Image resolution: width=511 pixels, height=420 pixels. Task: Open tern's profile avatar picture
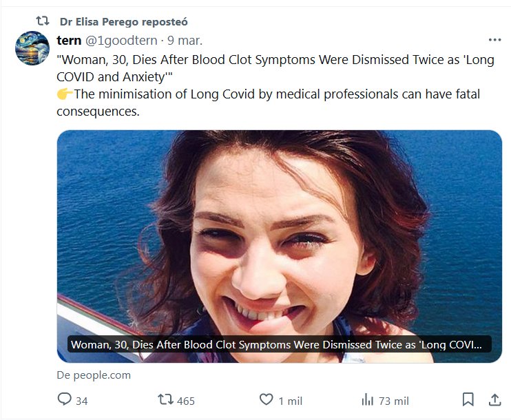pyautogui.click(x=32, y=48)
